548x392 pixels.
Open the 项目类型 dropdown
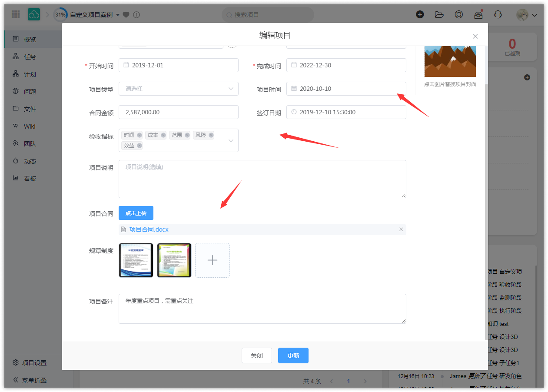pos(179,89)
